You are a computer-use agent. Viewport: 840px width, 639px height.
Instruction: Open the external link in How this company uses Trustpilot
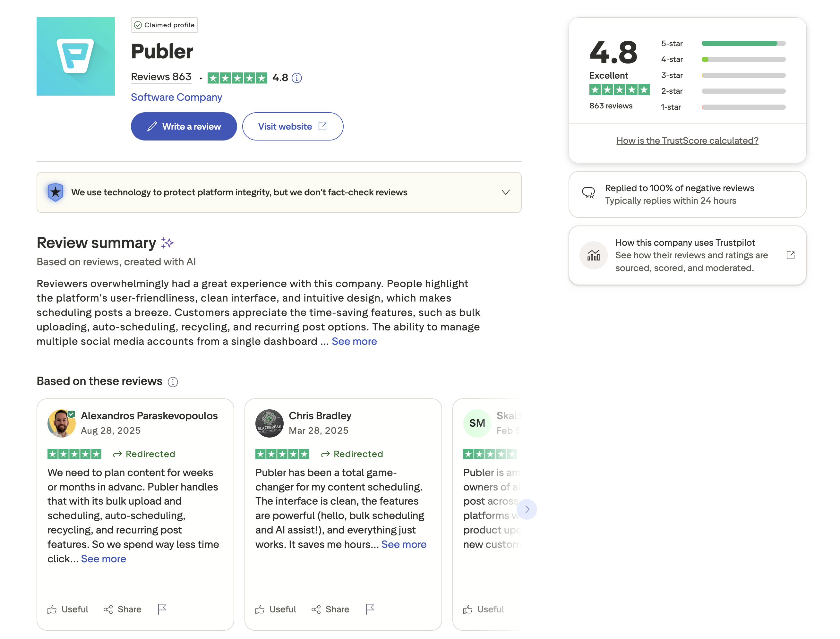coord(791,255)
